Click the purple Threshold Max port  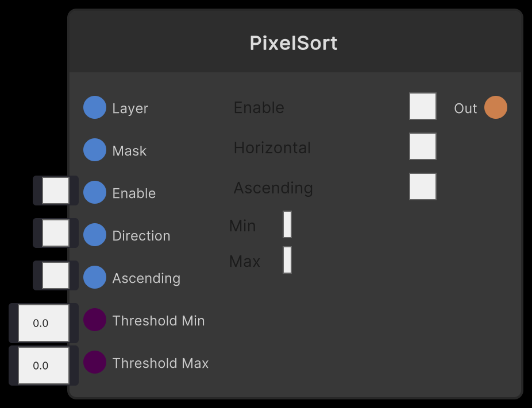pos(94,363)
